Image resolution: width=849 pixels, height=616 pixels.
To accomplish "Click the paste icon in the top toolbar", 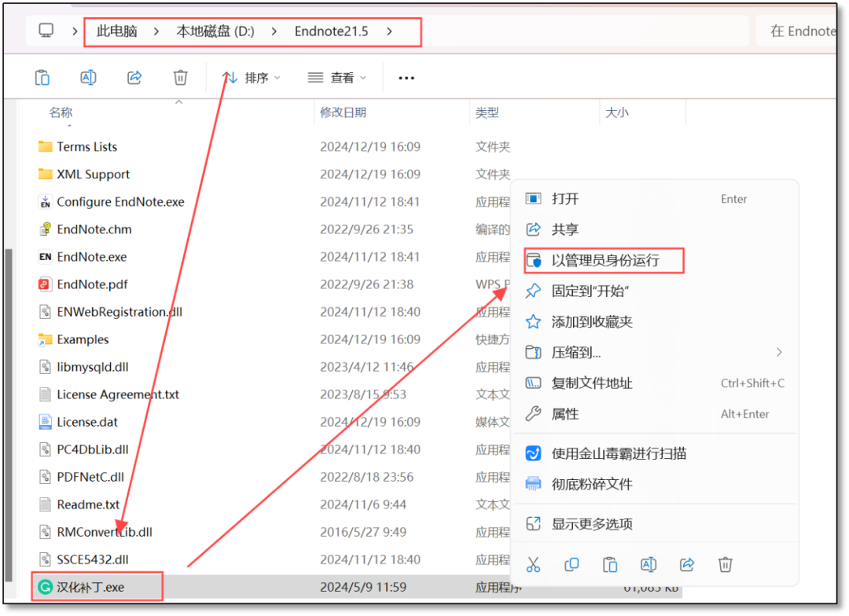I will click(x=42, y=78).
